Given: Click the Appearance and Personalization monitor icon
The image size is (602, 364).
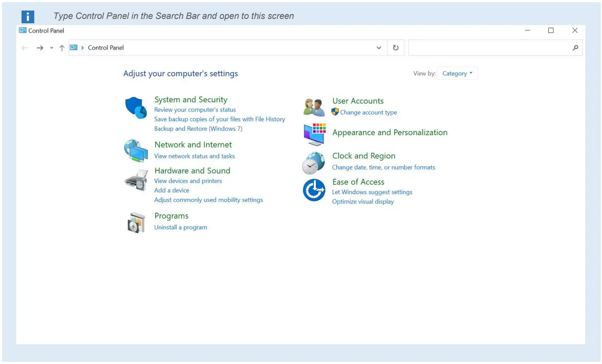Looking at the screenshot, I should coord(315,134).
